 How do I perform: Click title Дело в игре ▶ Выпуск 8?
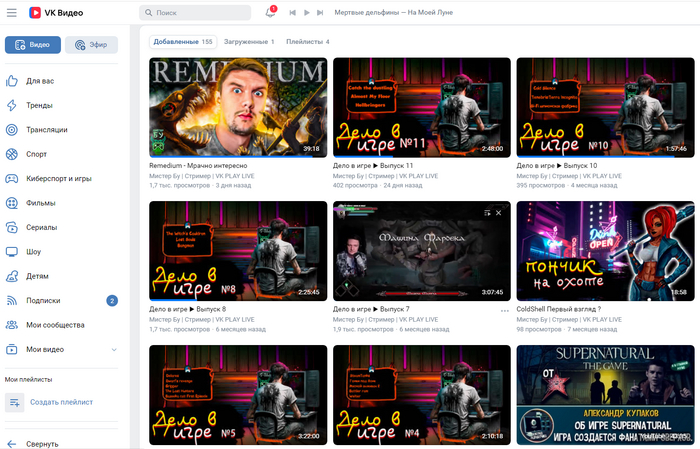point(188,309)
